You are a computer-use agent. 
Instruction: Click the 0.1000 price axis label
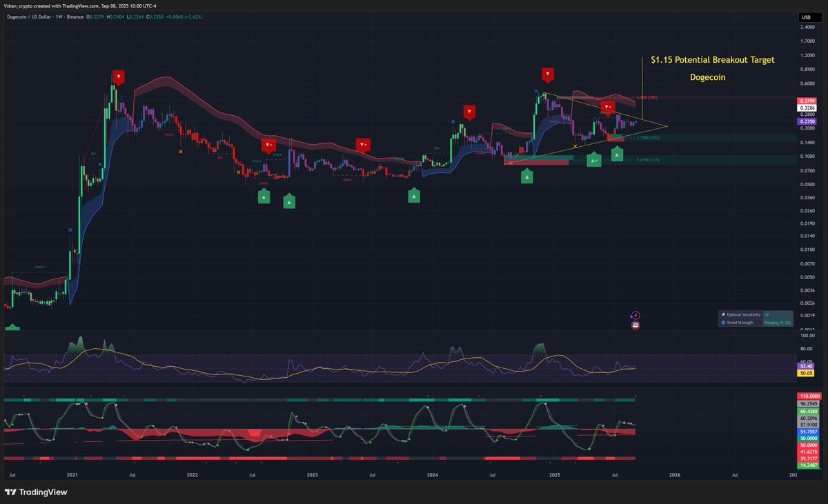tap(807, 157)
